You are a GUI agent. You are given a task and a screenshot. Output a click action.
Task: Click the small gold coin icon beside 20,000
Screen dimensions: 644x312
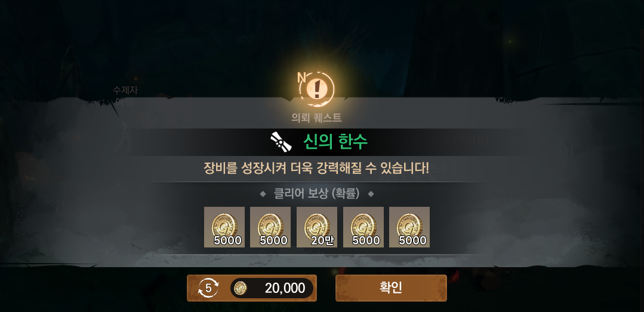241,288
